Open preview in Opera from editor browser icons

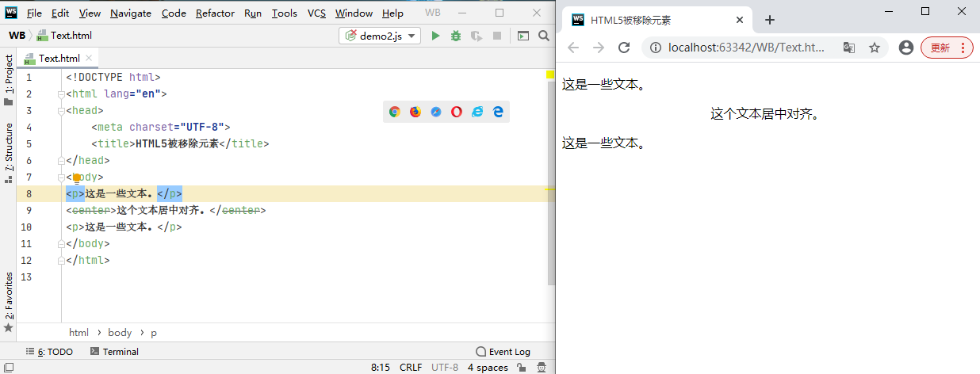click(x=456, y=112)
